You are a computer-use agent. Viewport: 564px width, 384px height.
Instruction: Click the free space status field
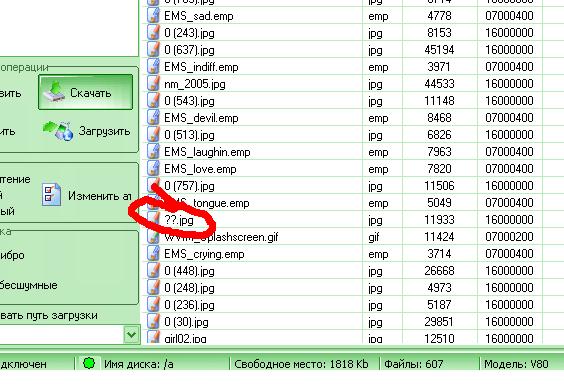point(301,364)
